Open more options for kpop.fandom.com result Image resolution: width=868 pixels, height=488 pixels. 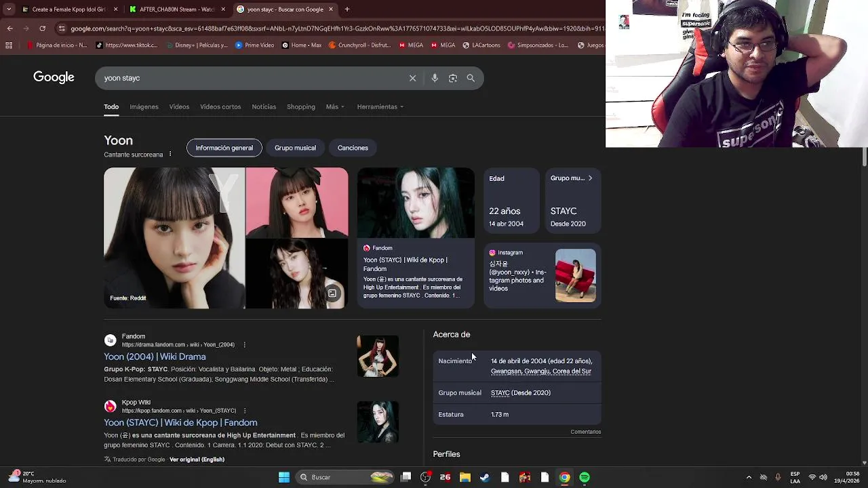[x=245, y=411]
